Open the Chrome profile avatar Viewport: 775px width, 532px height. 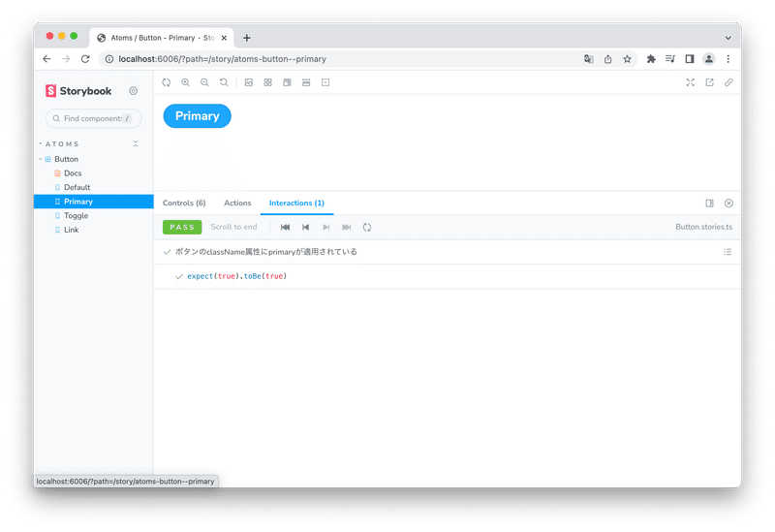tap(709, 59)
